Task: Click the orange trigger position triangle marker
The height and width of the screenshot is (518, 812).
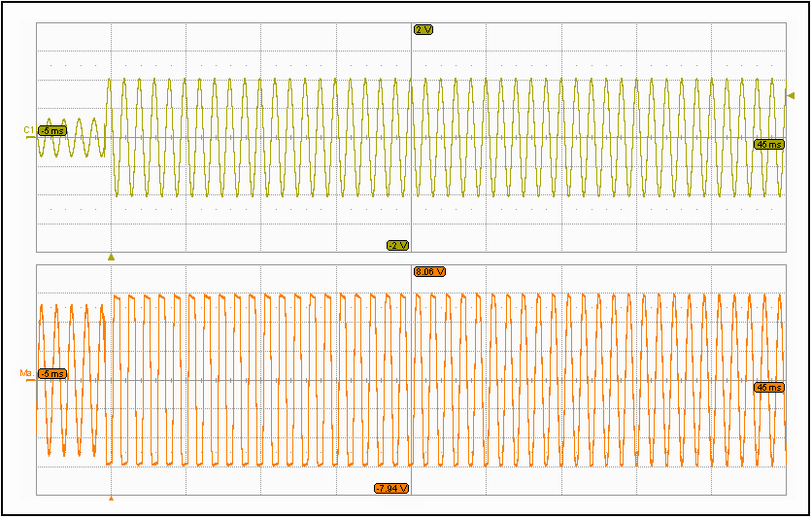Action: pyautogui.click(x=111, y=499)
